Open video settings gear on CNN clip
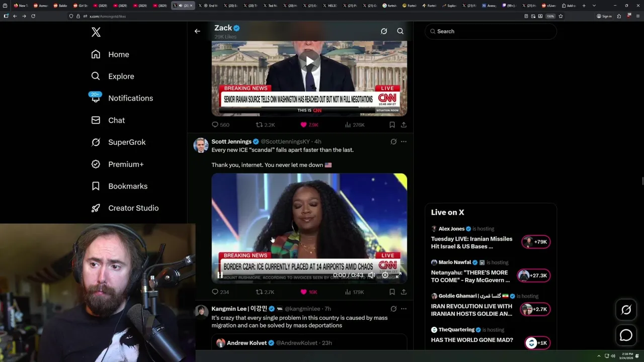Viewport: 644px width, 362px height. coord(385,275)
